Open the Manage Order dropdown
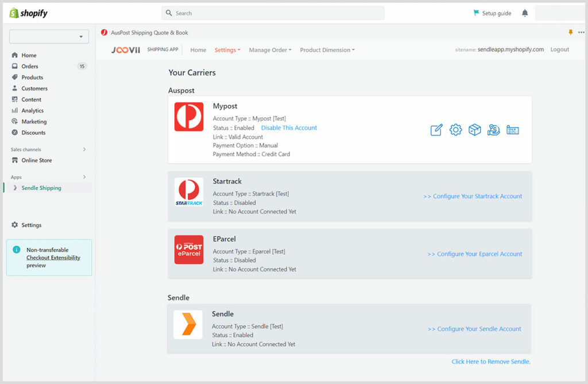The image size is (588, 384). [x=270, y=50]
